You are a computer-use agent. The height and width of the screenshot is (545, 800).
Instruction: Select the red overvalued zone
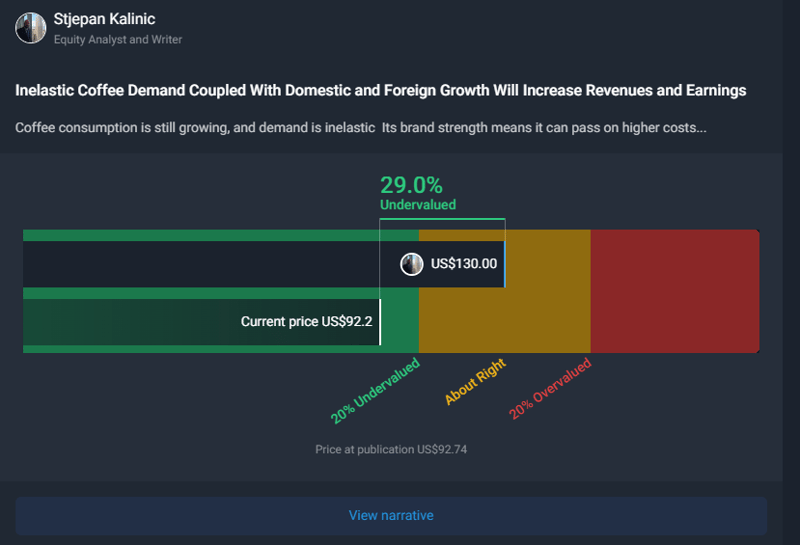pyautogui.click(x=675, y=291)
